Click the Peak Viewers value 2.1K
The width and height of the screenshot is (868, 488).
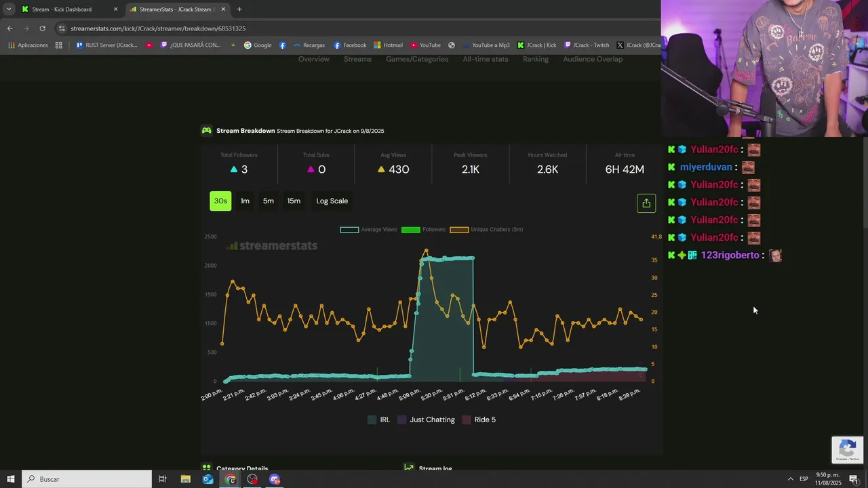pyautogui.click(x=471, y=169)
